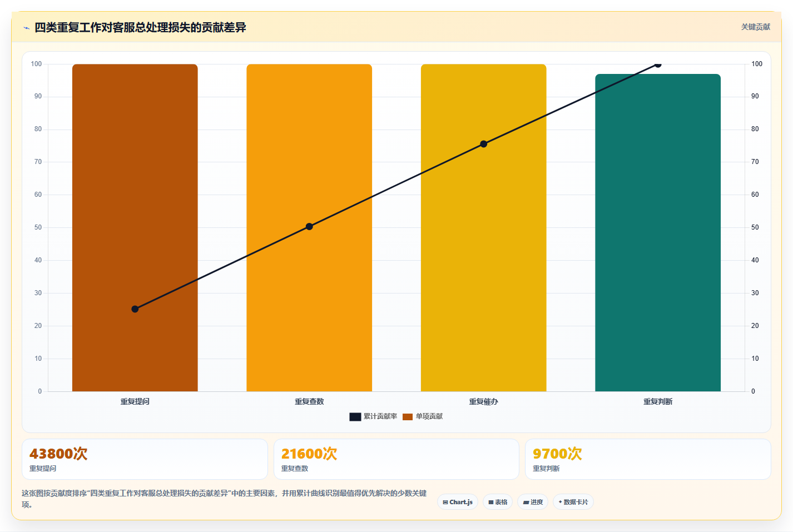The image size is (793, 532).
Task: Click the 重复查数 orange bar
Action: (x=309, y=228)
